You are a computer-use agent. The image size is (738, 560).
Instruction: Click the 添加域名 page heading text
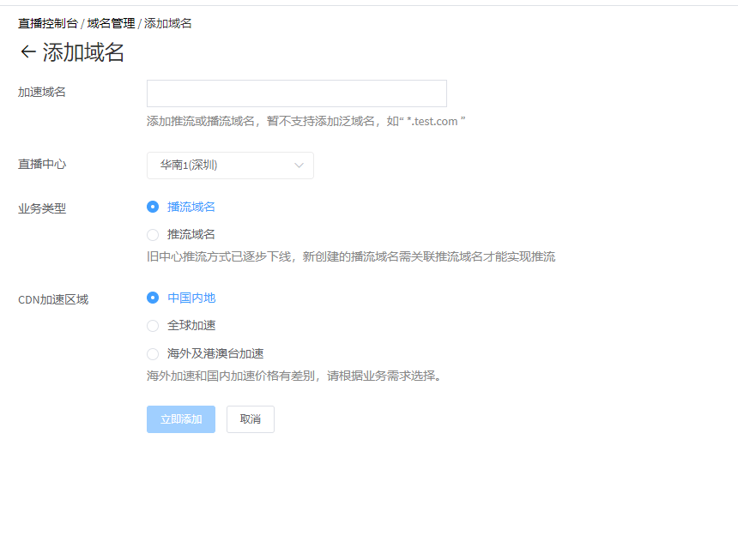coord(83,52)
